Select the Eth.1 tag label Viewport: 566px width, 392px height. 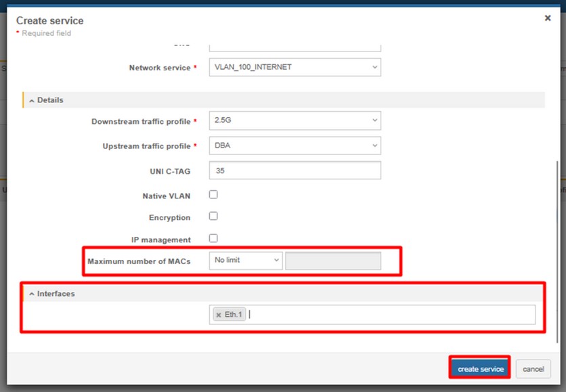click(233, 315)
